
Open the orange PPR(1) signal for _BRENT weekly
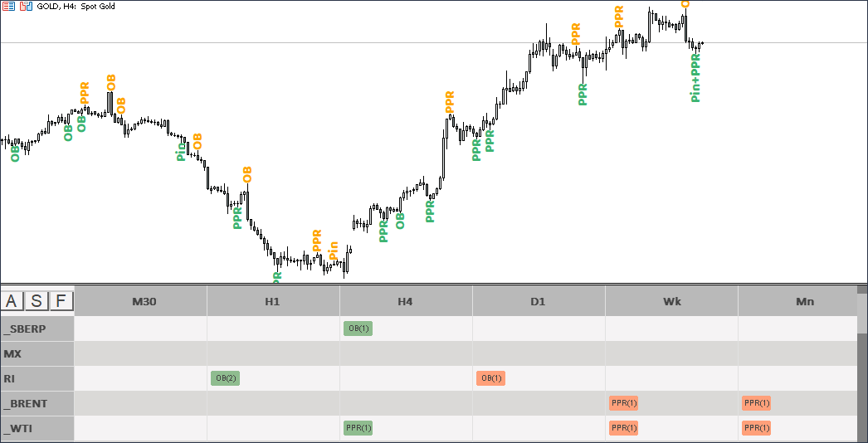pos(623,403)
